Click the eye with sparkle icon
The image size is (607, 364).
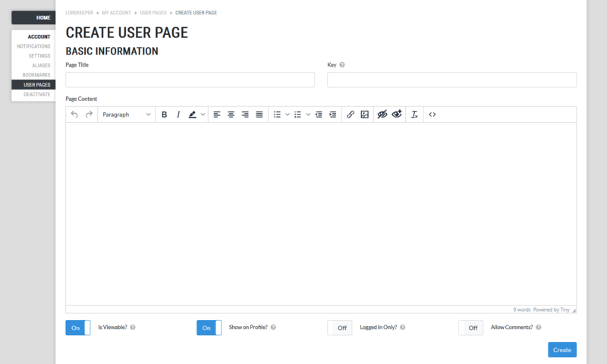397,115
